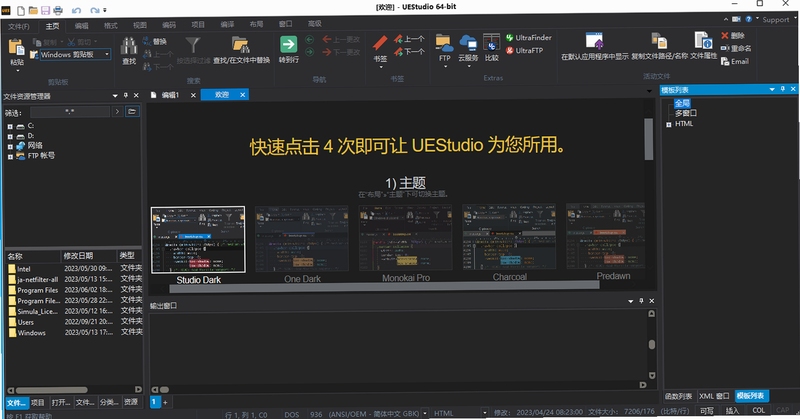This screenshot has height=419, width=800.
Task: Launch UltraFinder from Extras
Action: (529, 38)
